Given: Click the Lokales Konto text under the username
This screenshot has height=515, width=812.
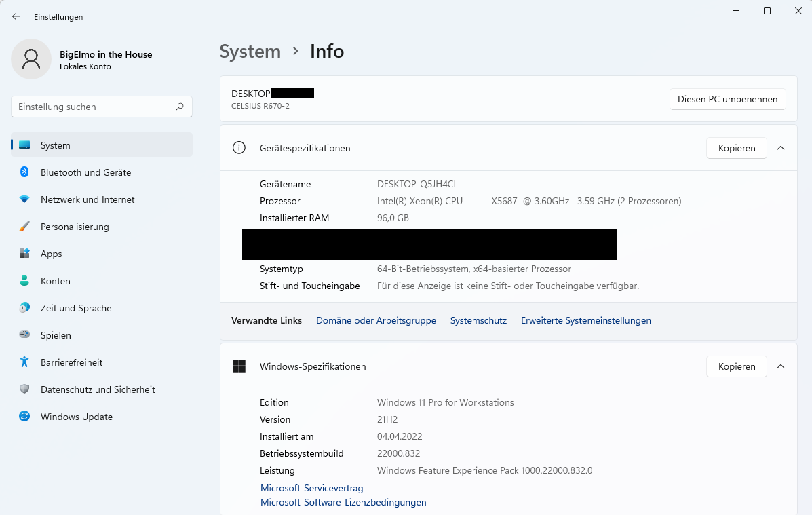Looking at the screenshot, I should coord(85,66).
